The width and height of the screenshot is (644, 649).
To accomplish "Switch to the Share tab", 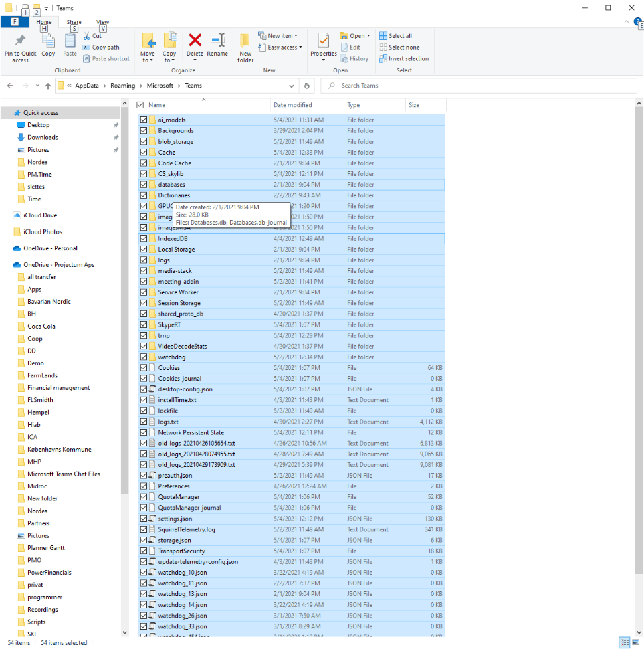I will click(x=74, y=22).
